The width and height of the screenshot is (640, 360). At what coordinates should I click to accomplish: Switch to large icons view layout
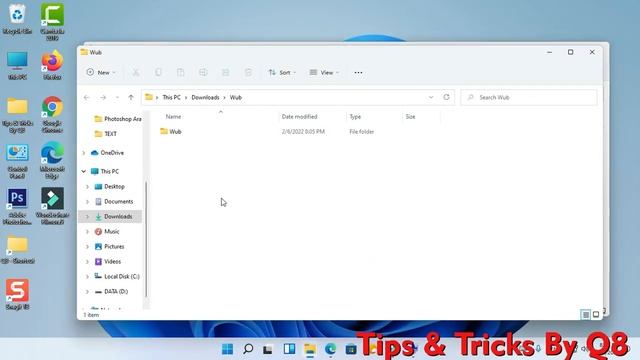click(596, 314)
